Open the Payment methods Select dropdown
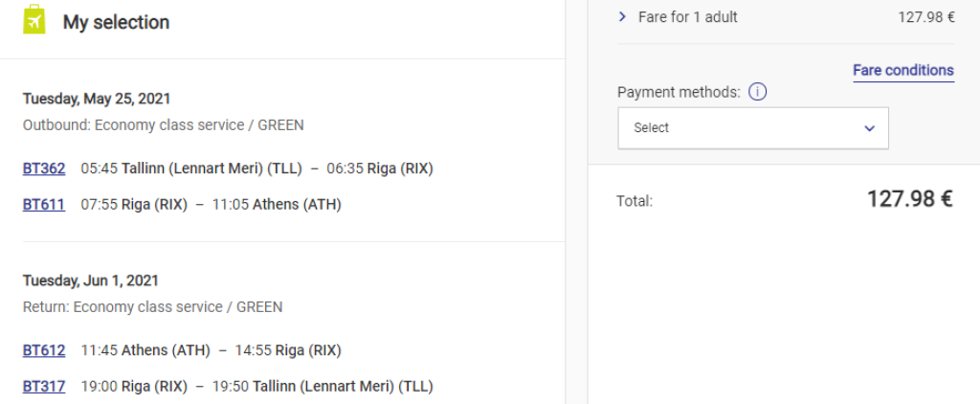The image size is (980, 404). (x=752, y=128)
